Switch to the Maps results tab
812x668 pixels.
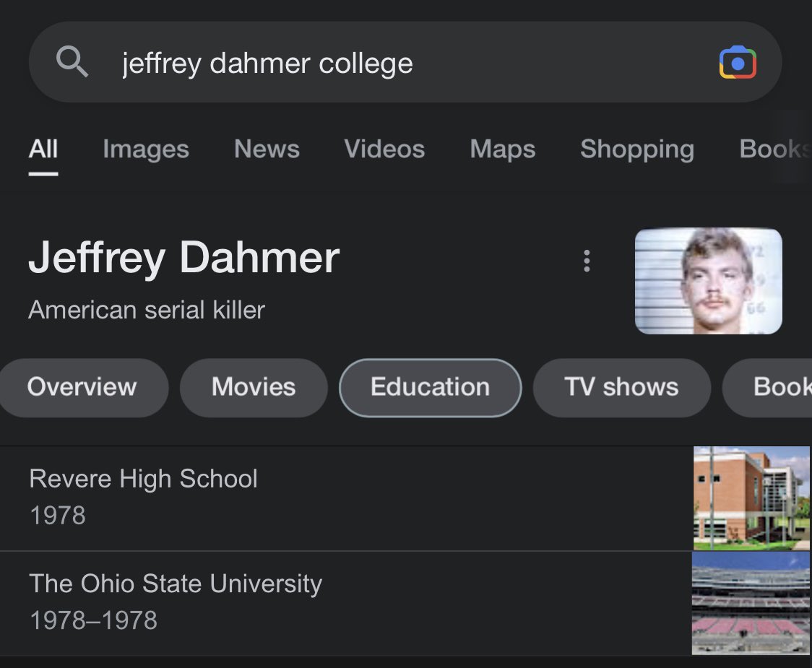[502, 149]
